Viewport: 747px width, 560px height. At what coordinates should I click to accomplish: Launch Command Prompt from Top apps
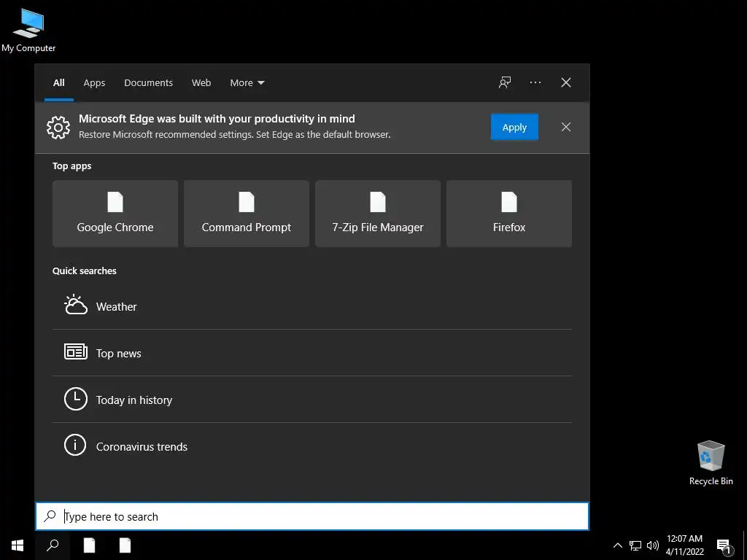point(247,214)
